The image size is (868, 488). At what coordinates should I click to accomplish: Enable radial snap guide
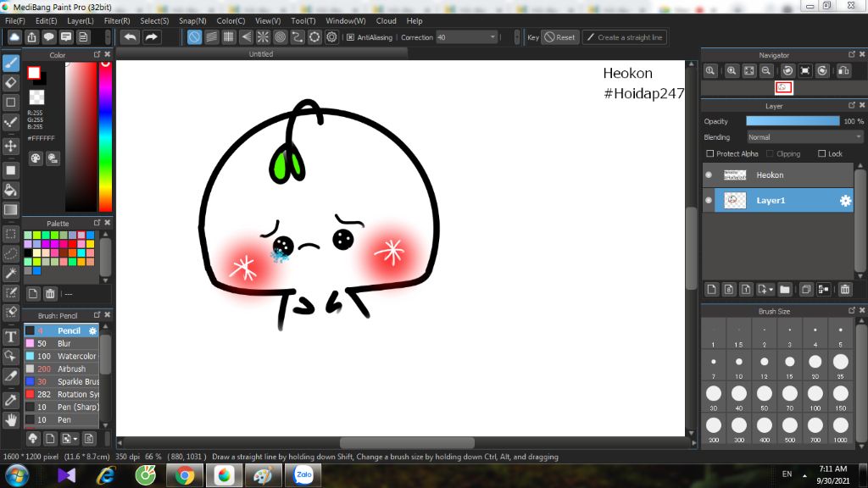(263, 37)
